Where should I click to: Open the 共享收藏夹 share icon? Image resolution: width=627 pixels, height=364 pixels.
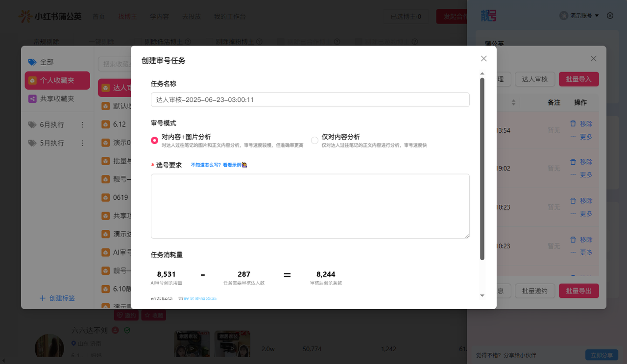point(32,98)
